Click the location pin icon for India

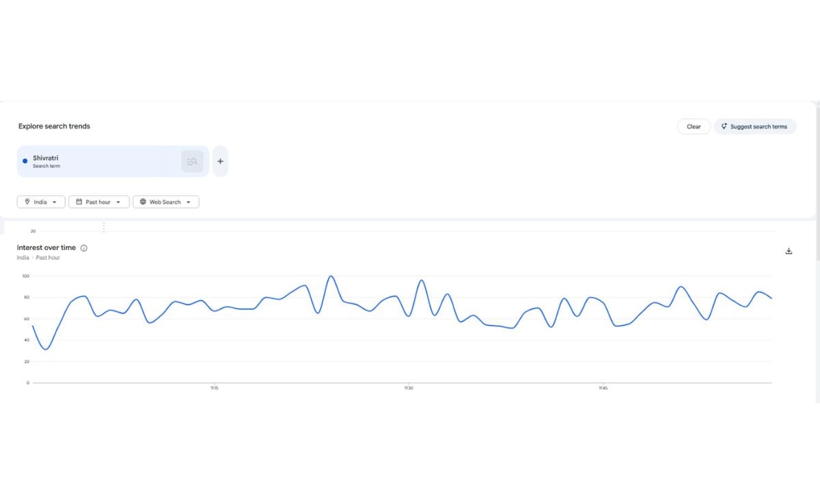pyautogui.click(x=27, y=202)
